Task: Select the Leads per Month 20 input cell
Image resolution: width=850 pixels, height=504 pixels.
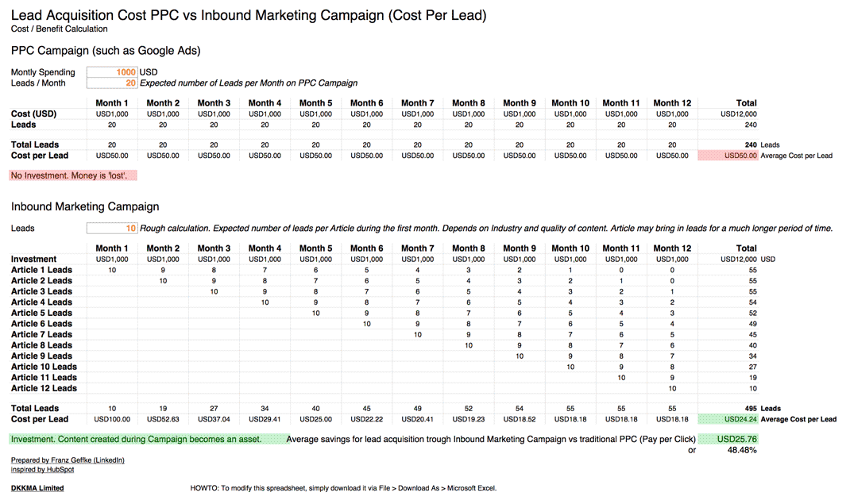Action: (x=112, y=83)
